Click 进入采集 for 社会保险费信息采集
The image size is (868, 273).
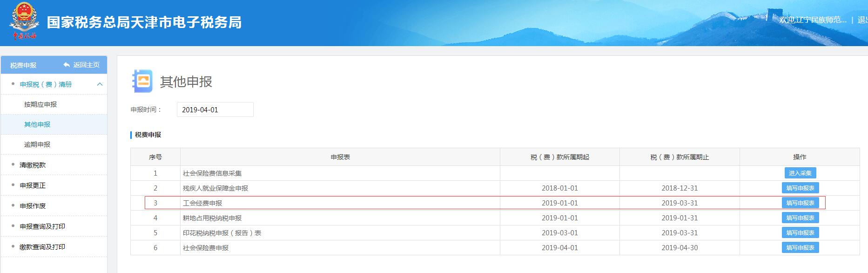(800, 173)
